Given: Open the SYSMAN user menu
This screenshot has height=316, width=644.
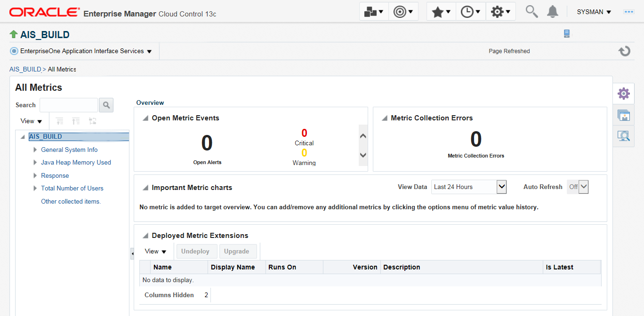Looking at the screenshot, I should click(594, 12).
